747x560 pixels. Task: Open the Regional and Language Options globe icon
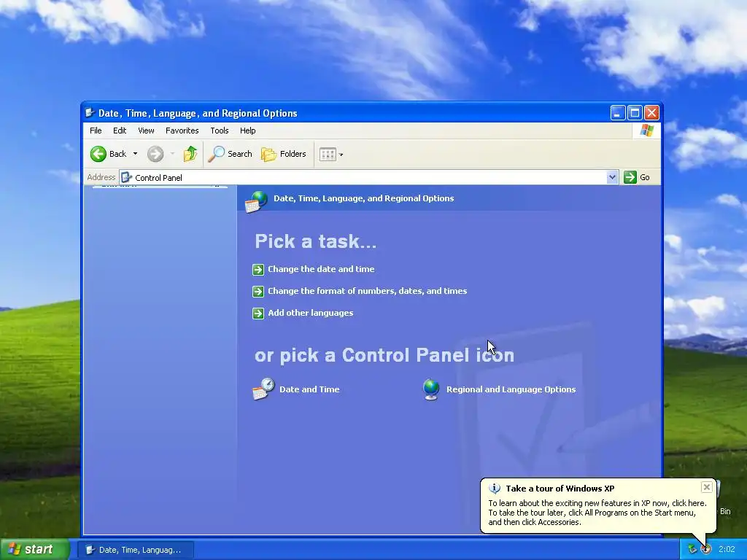[x=431, y=389]
